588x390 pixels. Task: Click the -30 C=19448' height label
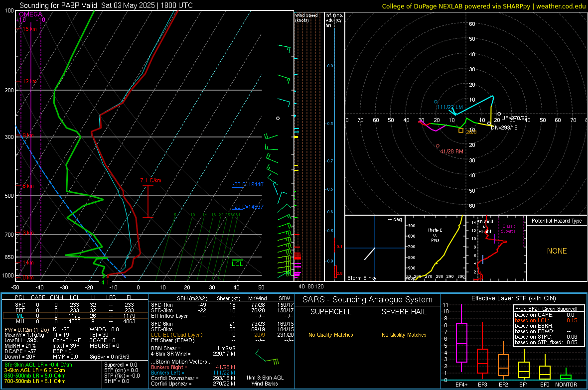(248, 184)
